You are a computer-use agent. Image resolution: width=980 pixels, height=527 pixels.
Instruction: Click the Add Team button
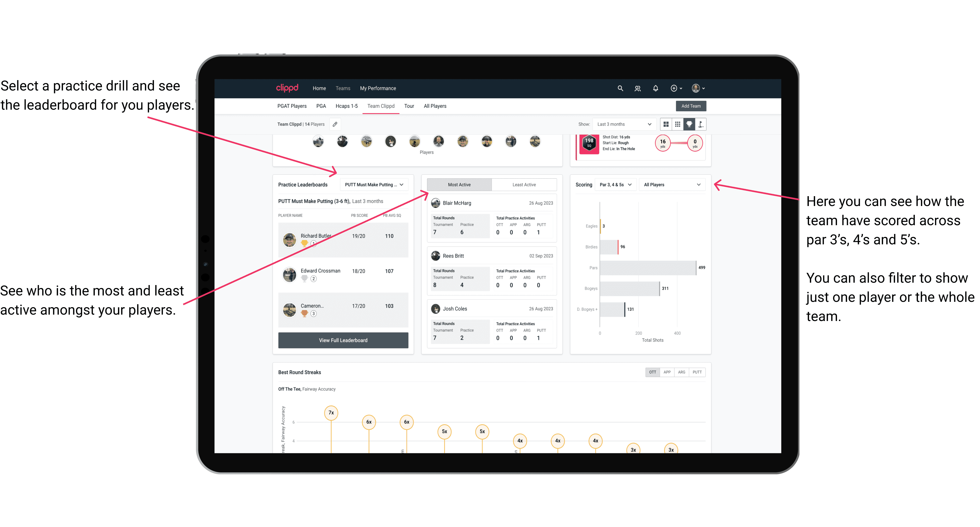coord(691,106)
